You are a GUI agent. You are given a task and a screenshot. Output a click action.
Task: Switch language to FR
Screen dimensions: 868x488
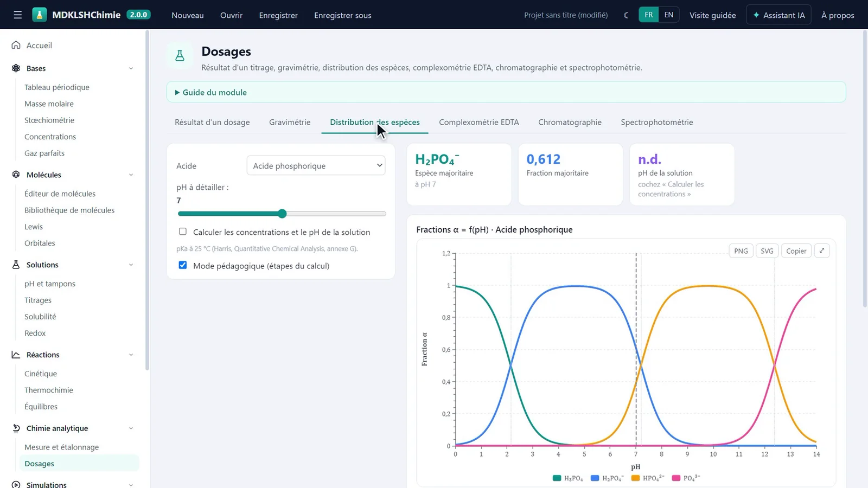[x=649, y=15]
